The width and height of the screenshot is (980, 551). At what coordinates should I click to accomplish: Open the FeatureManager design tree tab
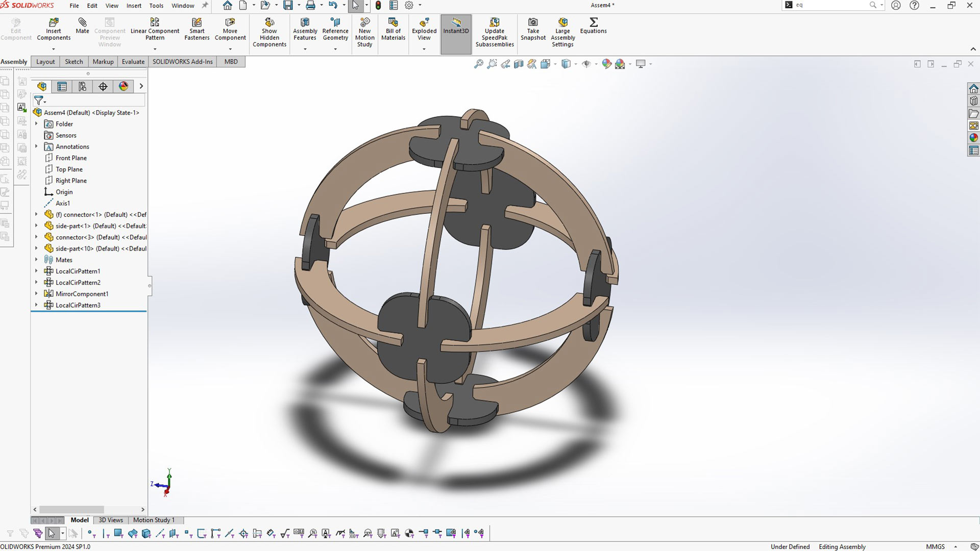[x=42, y=86]
